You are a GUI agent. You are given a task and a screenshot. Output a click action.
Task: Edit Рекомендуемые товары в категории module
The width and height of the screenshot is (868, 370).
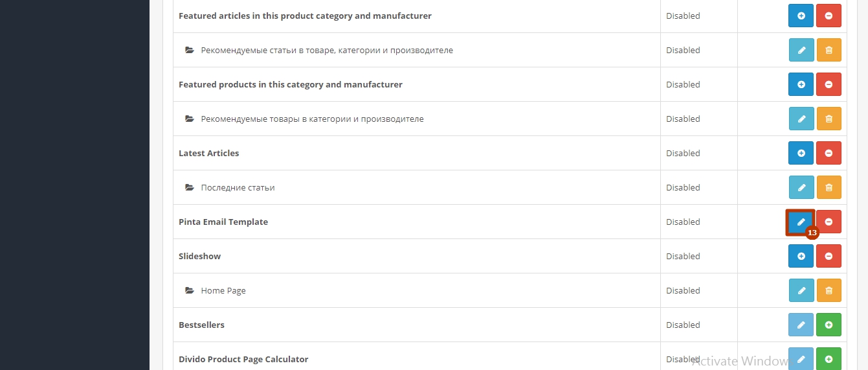pos(801,119)
